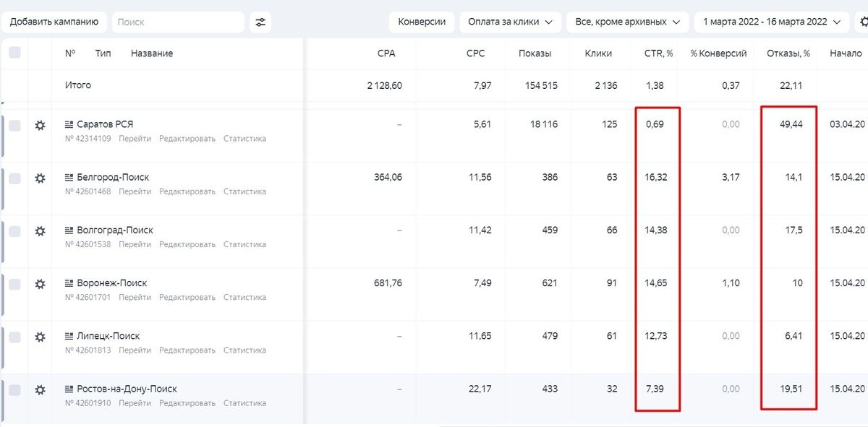The width and height of the screenshot is (868, 427).
Task: Click the campaign type icon of Воронеж-Поиск
Action: (69, 282)
